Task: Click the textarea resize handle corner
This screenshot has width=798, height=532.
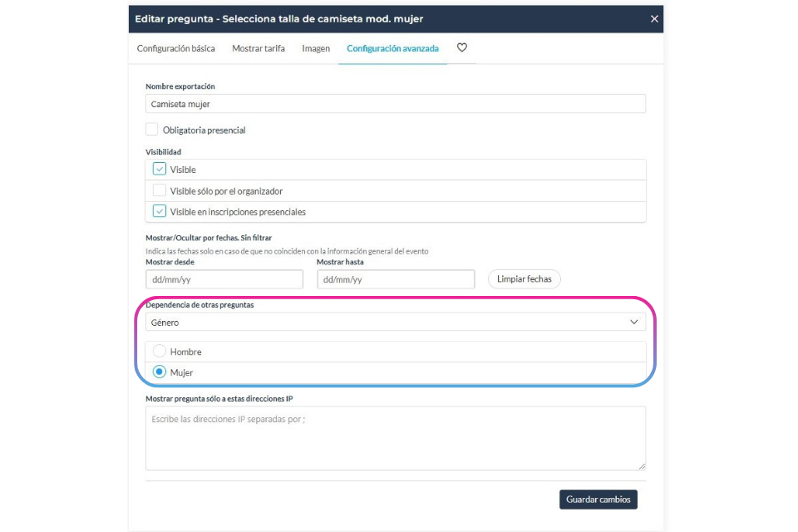Action: click(643, 465)
